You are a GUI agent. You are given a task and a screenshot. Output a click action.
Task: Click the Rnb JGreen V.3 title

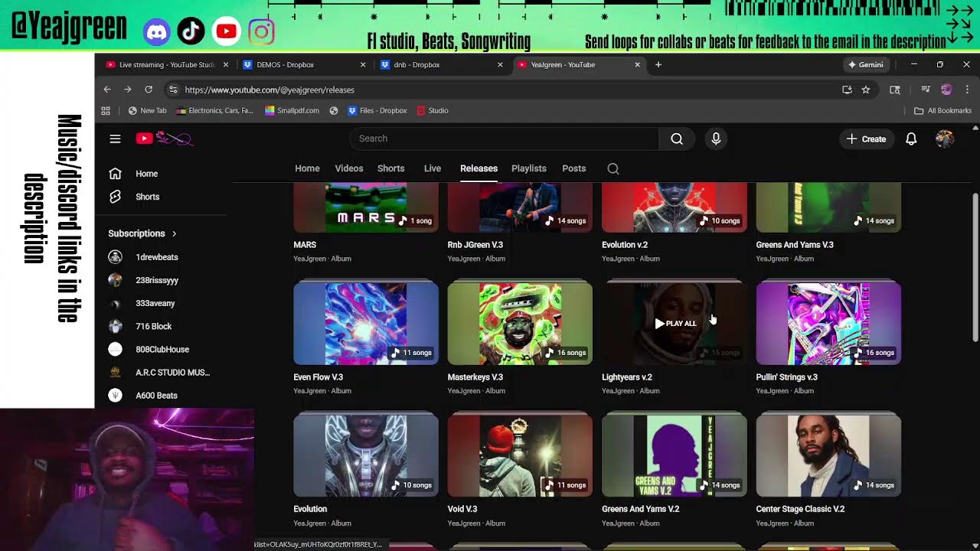(475, 245)
